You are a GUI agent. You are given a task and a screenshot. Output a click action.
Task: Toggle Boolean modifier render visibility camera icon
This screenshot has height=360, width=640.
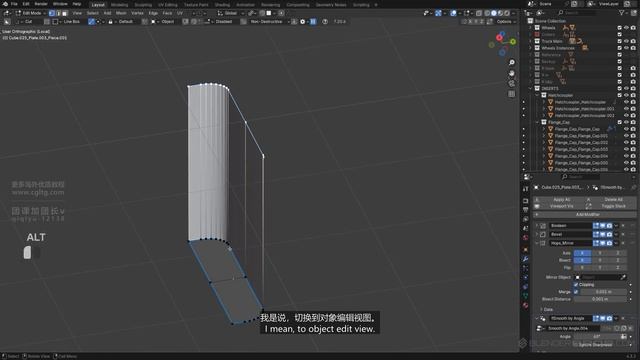(x=609, y=226)
